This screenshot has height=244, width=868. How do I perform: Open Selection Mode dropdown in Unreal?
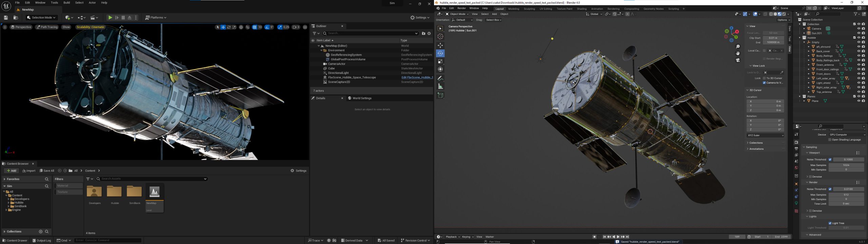point(42,18)
